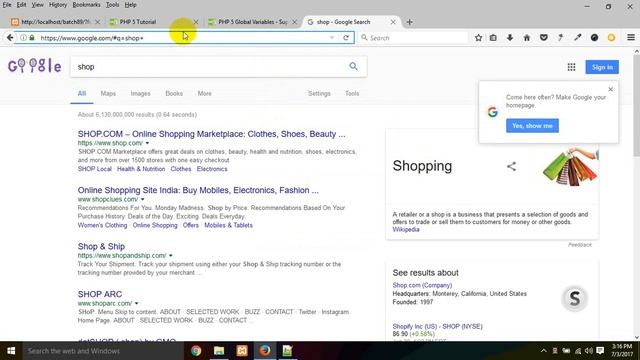Open the View menu

coord(38,5)
